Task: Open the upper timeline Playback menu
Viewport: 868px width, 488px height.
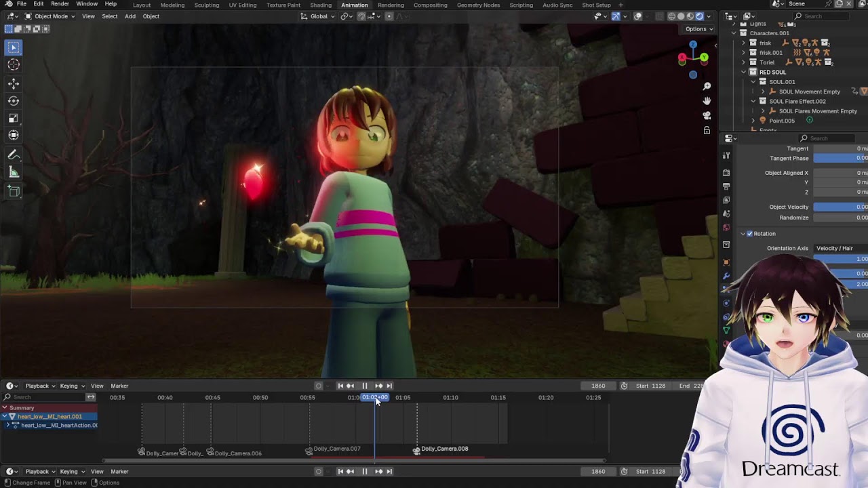Action: (x=40, y=386)
